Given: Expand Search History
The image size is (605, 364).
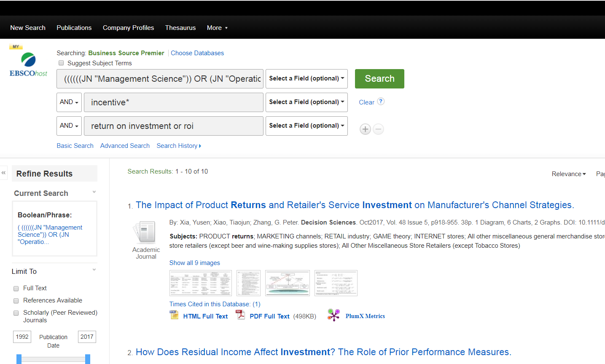Looking at the screenshot, I should tap(179, 146).
